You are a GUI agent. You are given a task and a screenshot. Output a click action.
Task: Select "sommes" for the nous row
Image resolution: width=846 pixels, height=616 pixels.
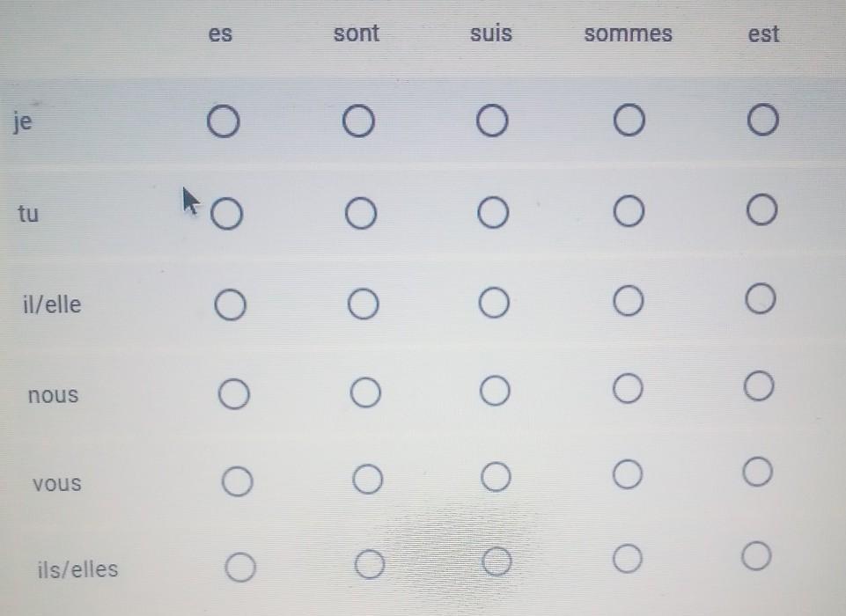pyautogui.click(x=628, y=388)
